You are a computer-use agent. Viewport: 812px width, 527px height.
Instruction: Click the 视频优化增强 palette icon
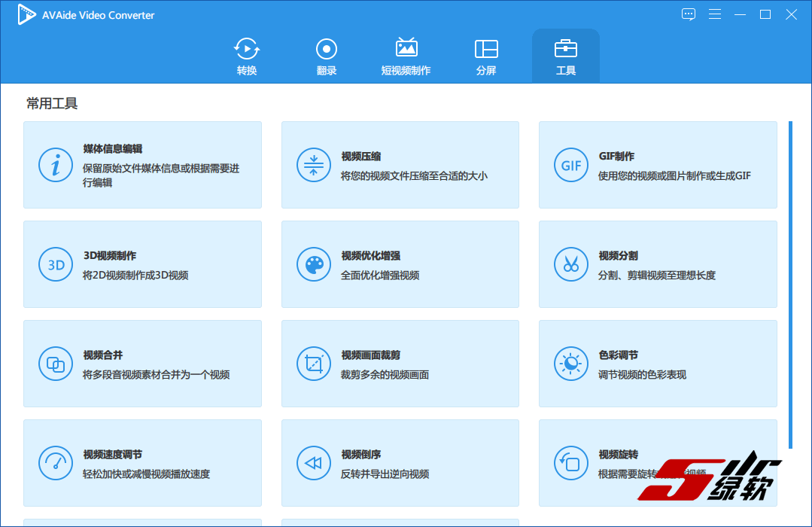point(314,264)
